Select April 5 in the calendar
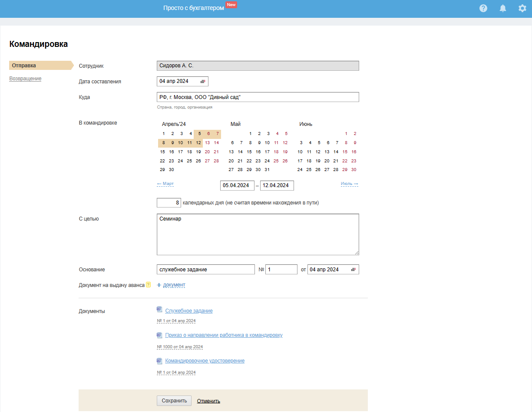This screenshot has width=532, height=412. pos(199,134)
